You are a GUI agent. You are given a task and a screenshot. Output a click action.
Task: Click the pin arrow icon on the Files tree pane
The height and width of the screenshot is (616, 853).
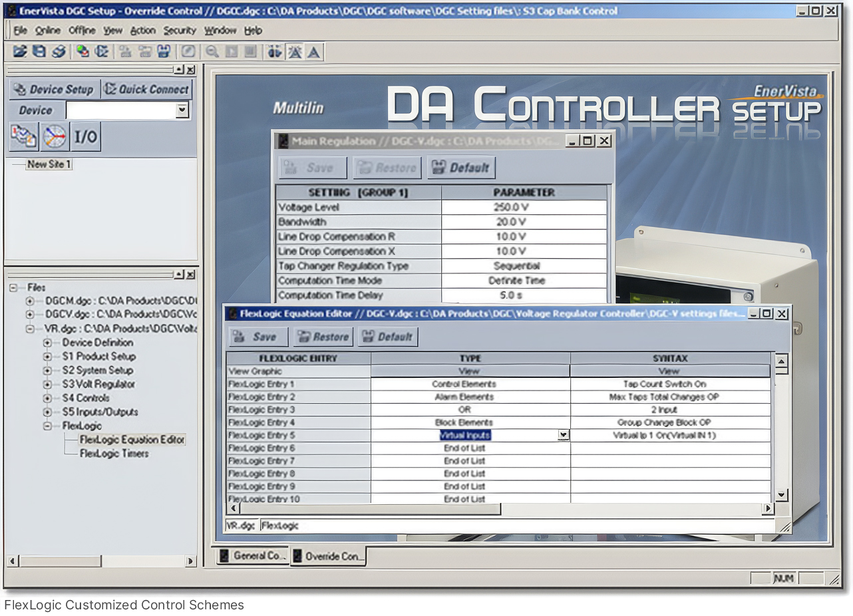(180, 274)
